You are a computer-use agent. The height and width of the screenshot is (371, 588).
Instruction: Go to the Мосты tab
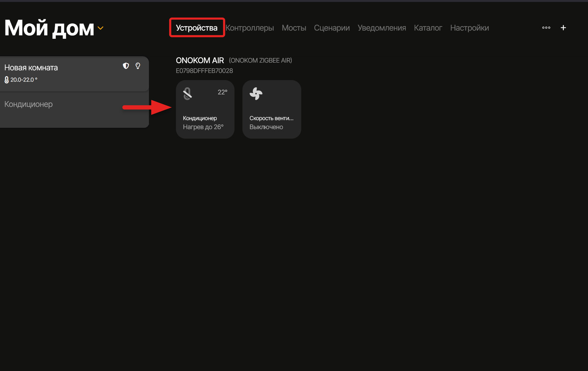294,28
